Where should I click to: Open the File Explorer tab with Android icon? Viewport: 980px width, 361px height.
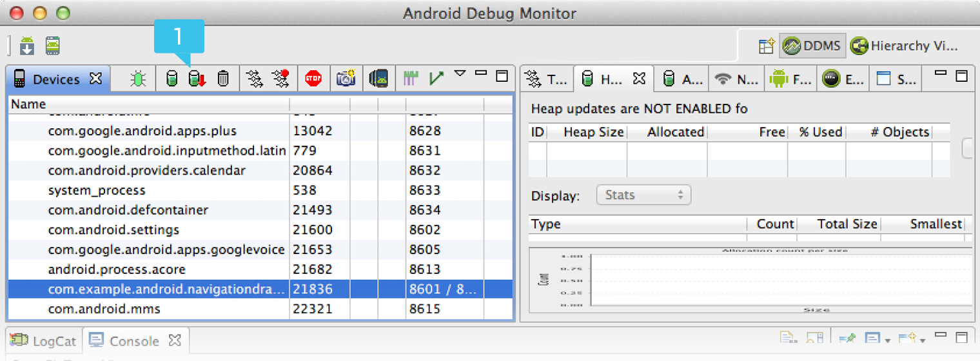coord(790,79)
